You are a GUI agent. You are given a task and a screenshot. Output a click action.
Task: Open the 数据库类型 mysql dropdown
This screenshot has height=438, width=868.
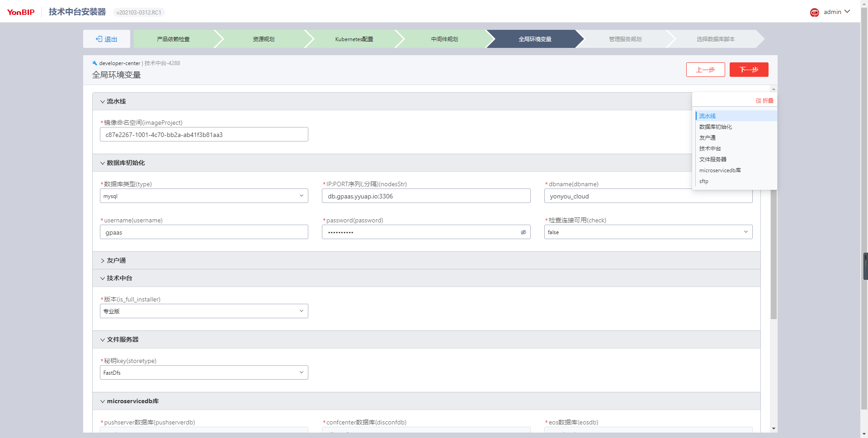204,196
